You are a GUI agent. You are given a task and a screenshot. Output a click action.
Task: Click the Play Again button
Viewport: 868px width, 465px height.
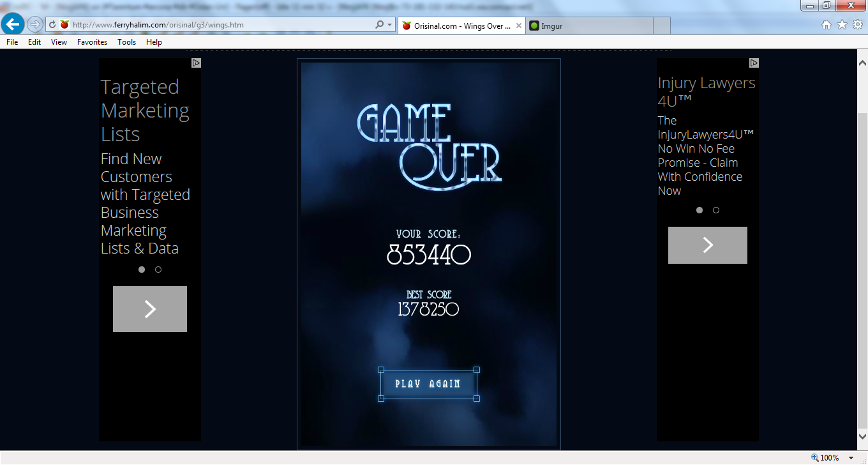[x=428, y=384]
